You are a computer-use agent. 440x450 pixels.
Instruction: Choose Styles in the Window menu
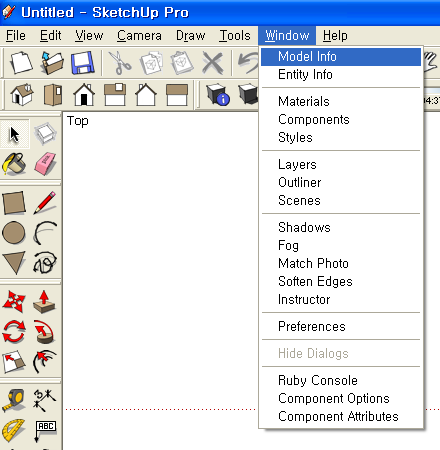point(341,138)
